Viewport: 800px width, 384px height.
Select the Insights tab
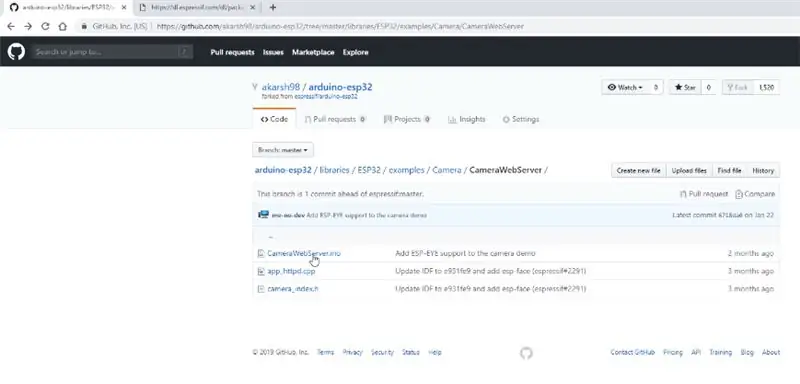pos(467,119)
